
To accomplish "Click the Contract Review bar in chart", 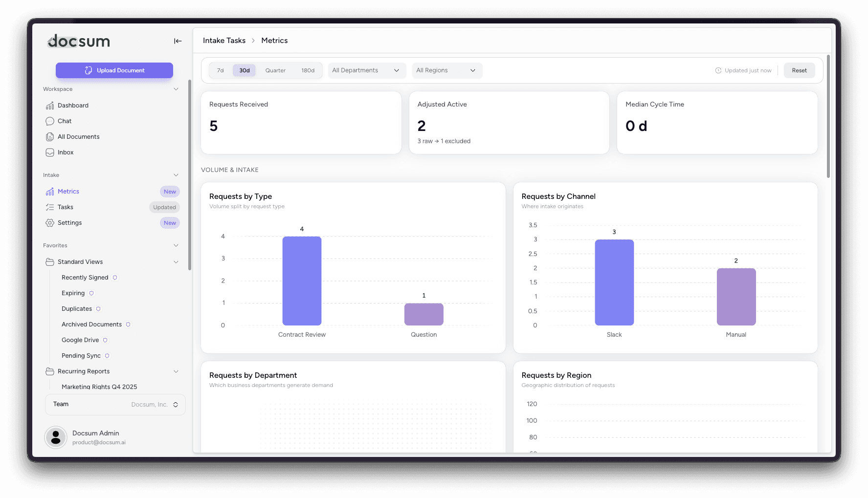I will pos(302,281).
